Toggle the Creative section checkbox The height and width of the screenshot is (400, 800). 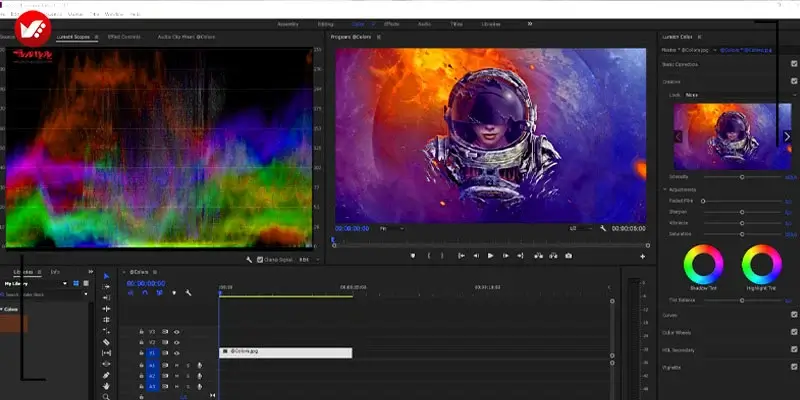tap(794, 81)
